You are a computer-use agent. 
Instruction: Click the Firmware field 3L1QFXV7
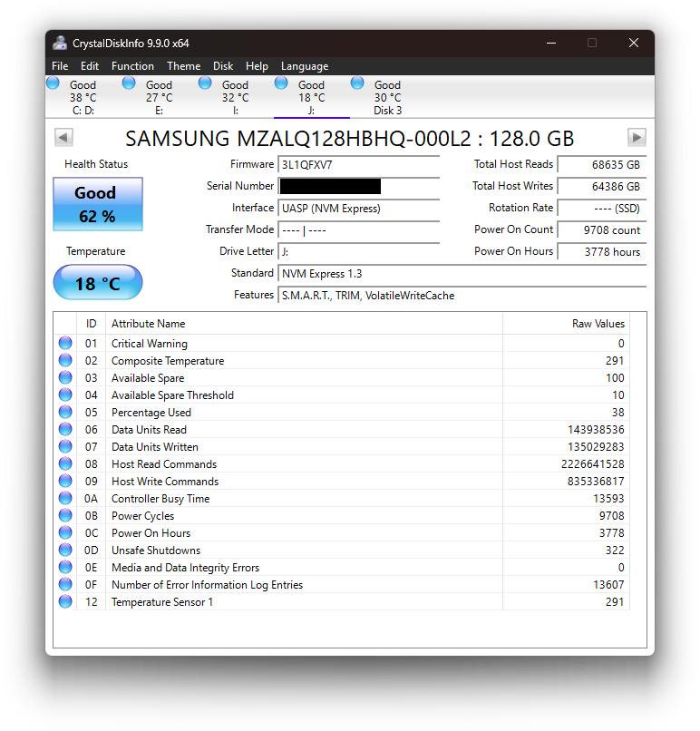click(x=358, y=164)
